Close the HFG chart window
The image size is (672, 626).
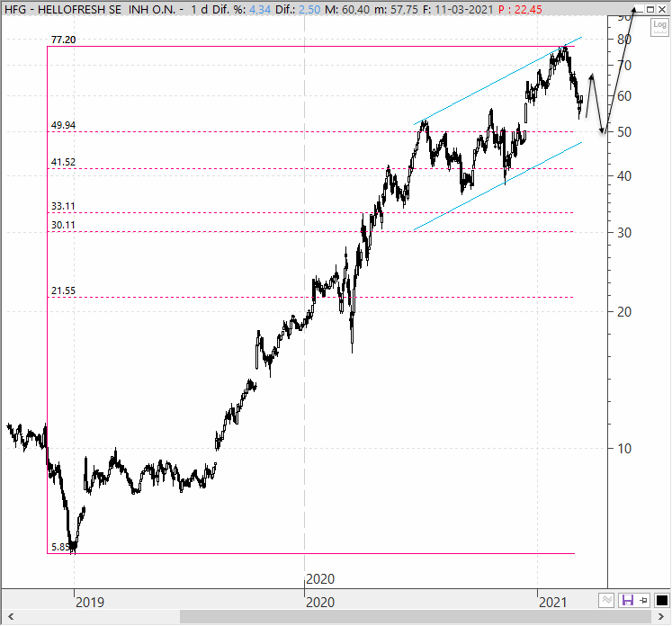[x=662, y=9]
